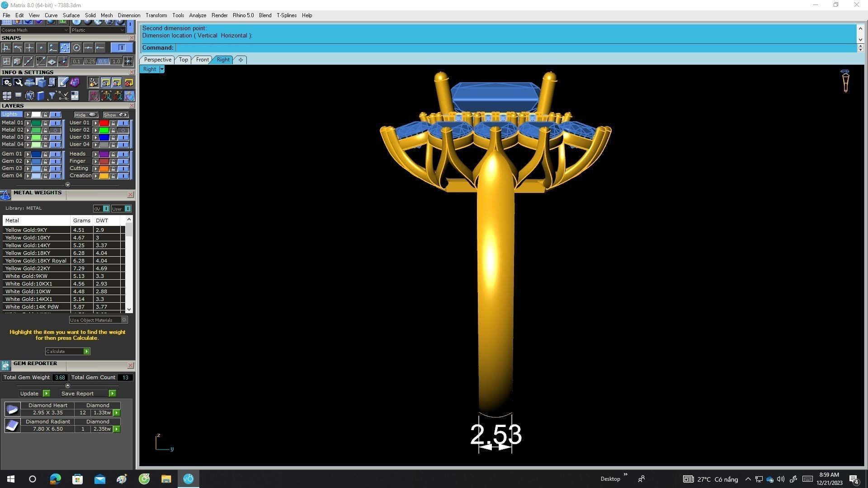Open the Plastic material dropdown
This screenshot has width=868, height=488.
tap(122, 30)
